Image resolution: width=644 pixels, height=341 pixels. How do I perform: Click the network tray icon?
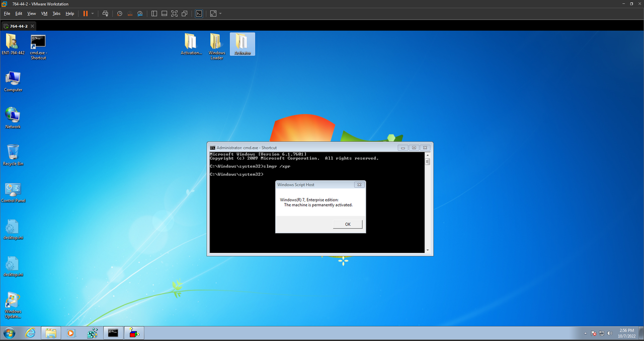coord(602,333)
